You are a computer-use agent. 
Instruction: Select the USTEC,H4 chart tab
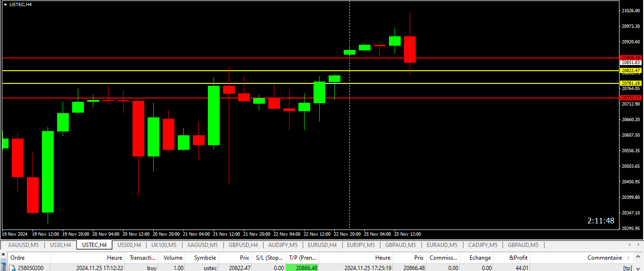(x=94, y=245)
